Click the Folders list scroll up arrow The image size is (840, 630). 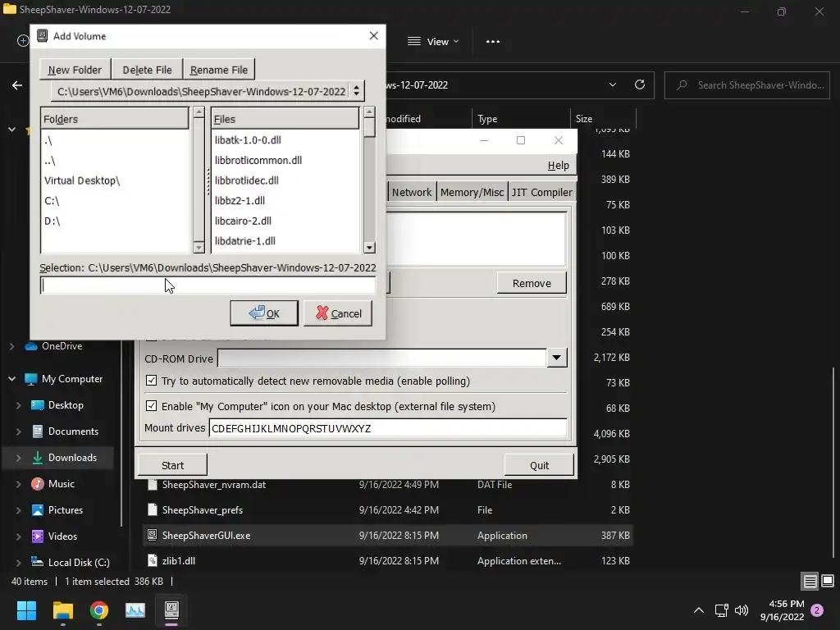coord(199,112)
